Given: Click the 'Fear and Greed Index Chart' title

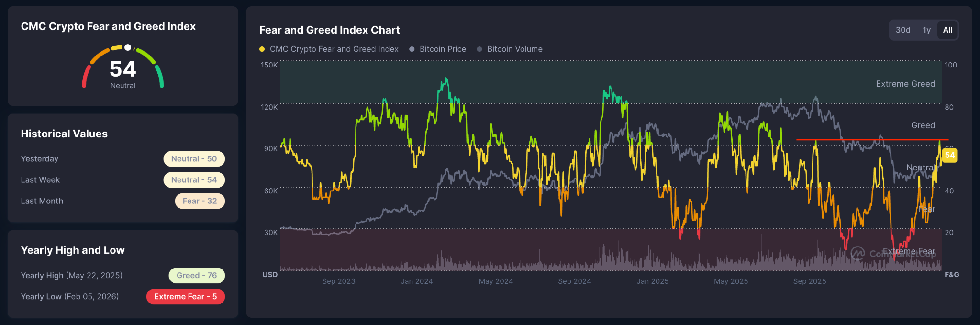Looking at the screenshot, I should coord(329,30).
